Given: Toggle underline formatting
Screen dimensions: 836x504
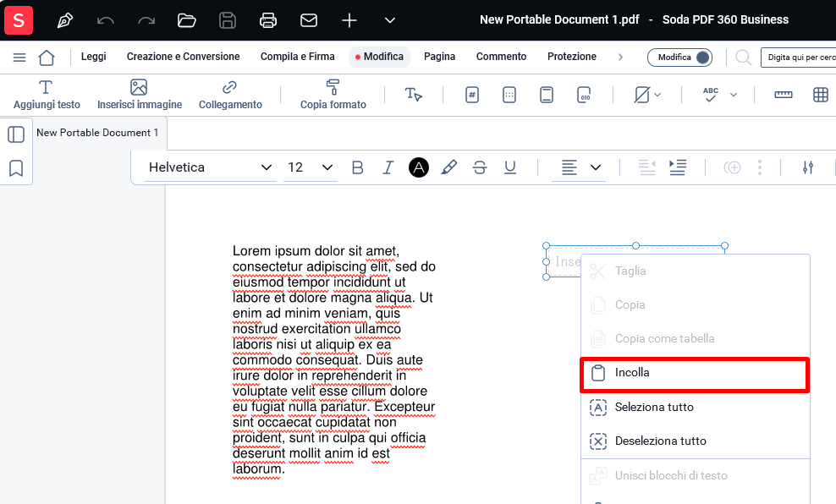Looking at the screenshot, I should tap(510, 167).
